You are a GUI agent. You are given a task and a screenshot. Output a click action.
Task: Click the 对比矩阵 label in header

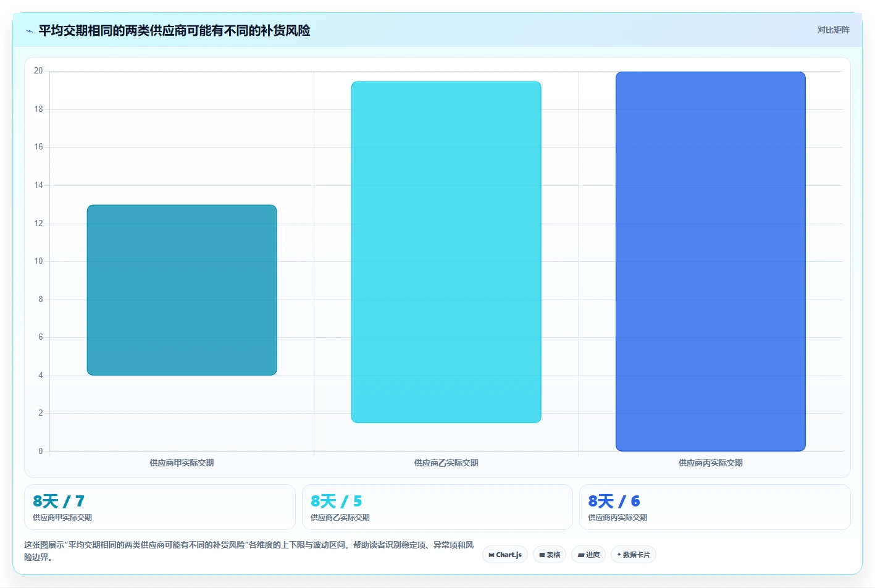(833, 30)
